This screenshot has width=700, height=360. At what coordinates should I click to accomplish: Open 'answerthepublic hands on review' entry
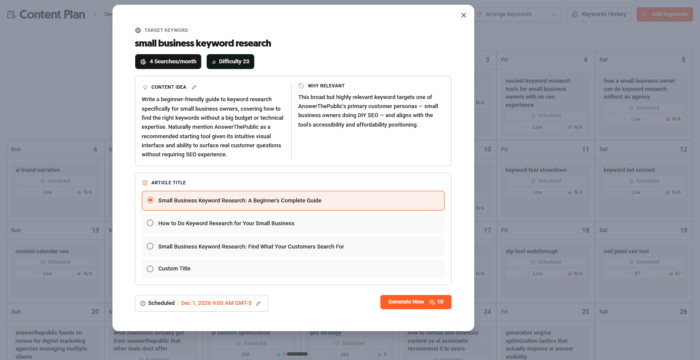(55, 343)
